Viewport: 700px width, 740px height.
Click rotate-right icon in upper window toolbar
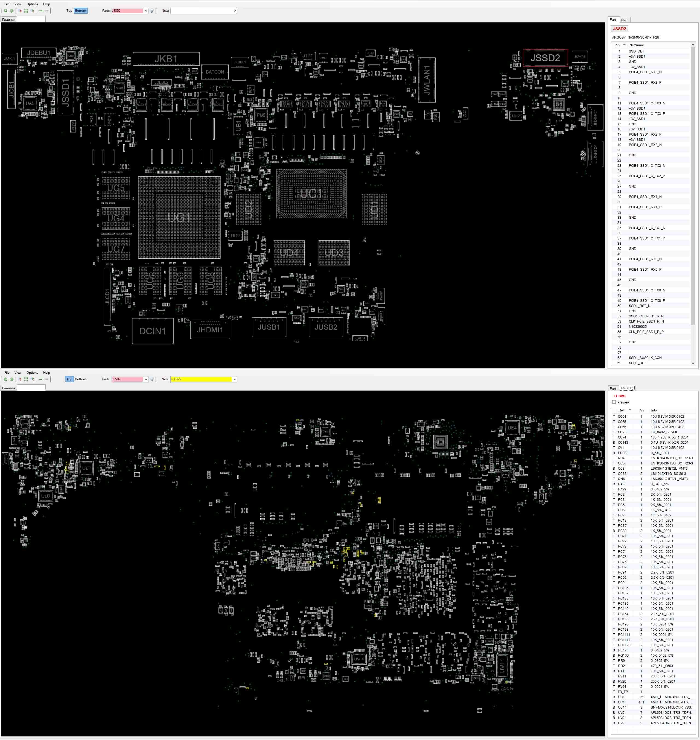coord(11,11)
